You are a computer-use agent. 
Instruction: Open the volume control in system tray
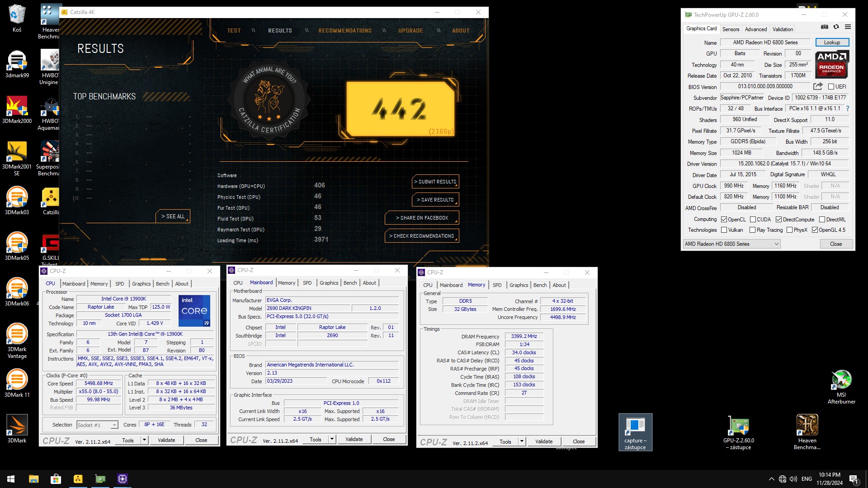tap(793, 479)
